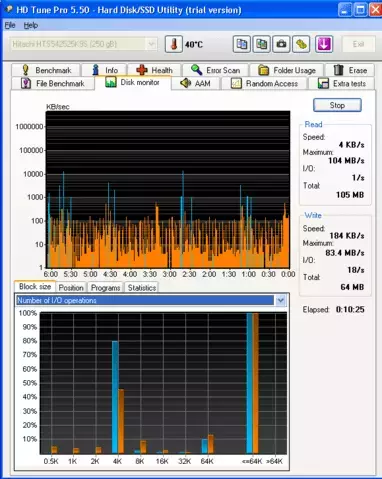382x479 pixels.
Task: Open the options icon in toolbar
Action: [x=301, y=44]
